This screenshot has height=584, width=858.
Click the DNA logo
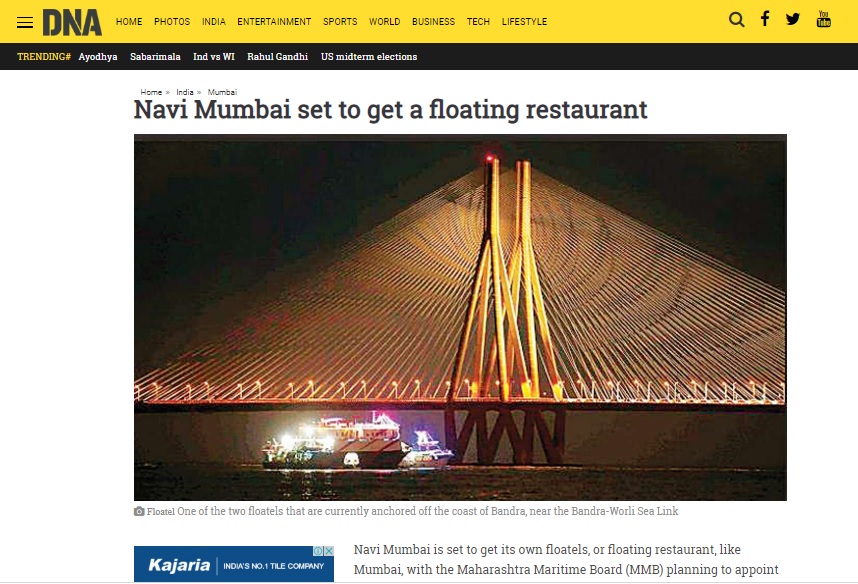coord(72,22)
